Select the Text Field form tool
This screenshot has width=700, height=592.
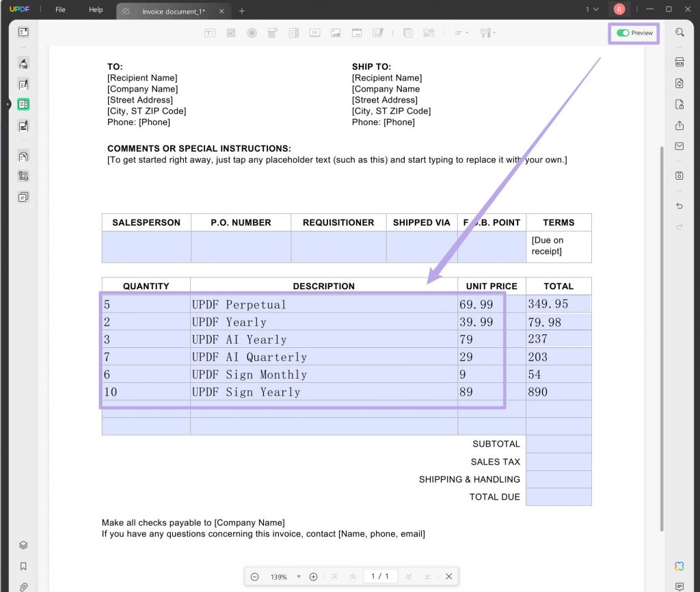point(209,32)
